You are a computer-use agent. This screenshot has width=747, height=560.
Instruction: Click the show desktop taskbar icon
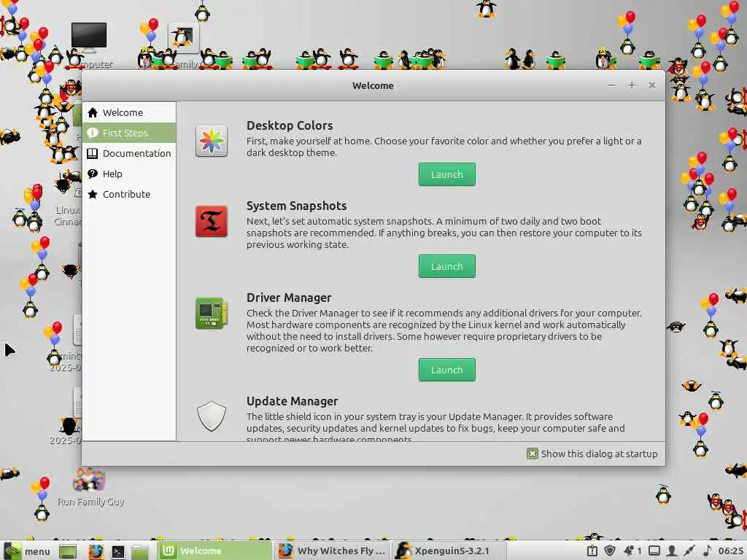tap(68, 551)
